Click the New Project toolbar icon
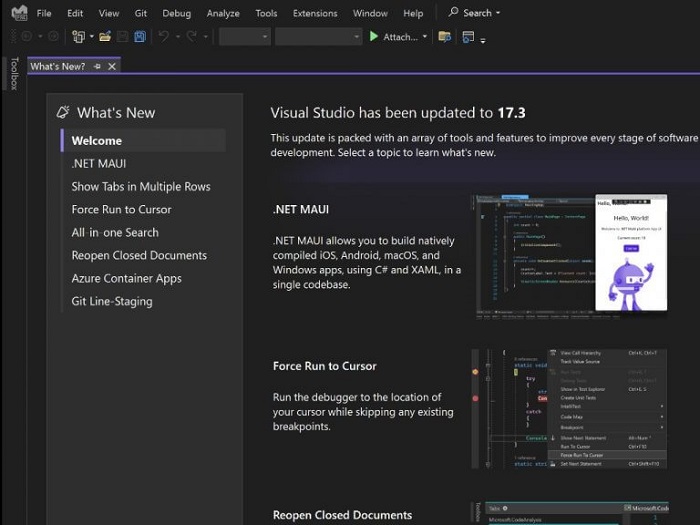The image size is (700, 525). point(78,37)
